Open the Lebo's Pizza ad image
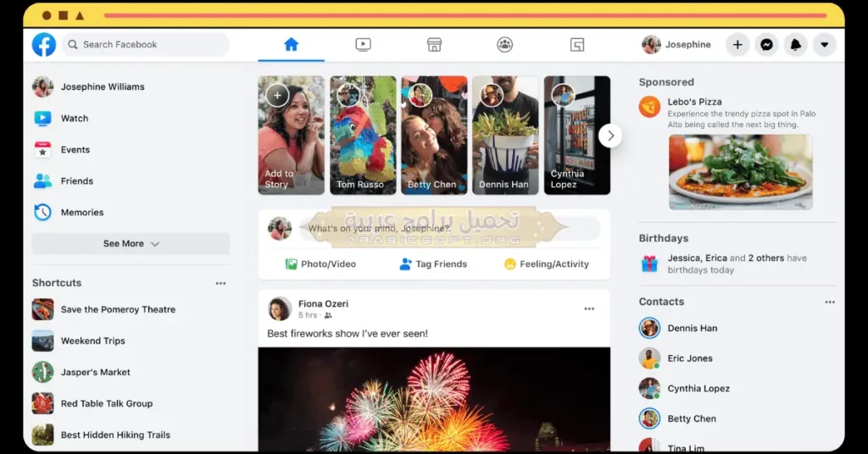The image size is (868, 454). click(x=740, y=172)
